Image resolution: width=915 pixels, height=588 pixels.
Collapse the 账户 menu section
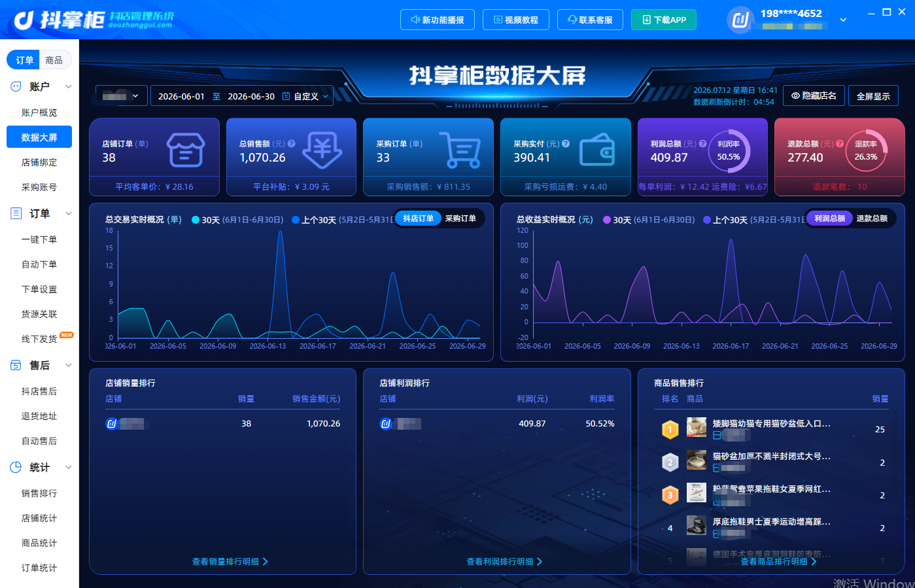(69, 86)
